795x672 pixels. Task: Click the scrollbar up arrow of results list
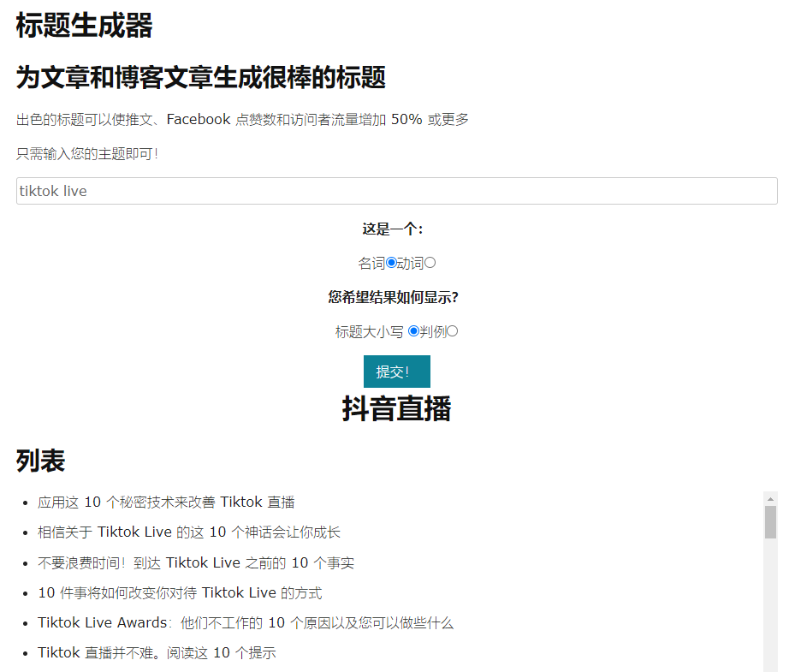771,499
